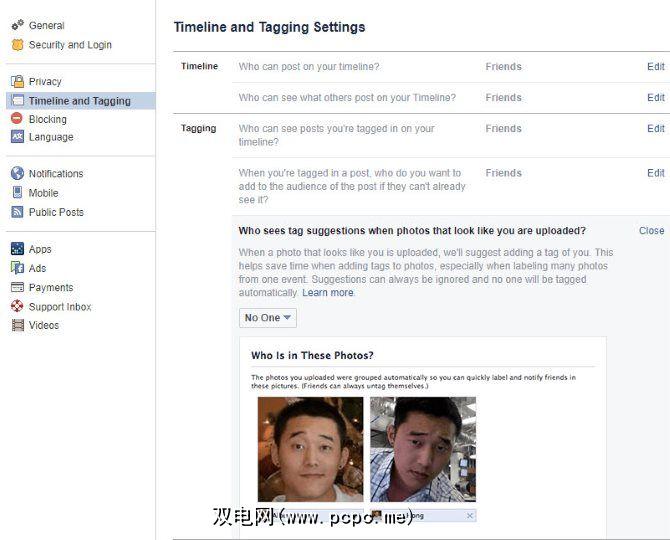Click the General gears icon
670x540 pixels.
(18, 25)
